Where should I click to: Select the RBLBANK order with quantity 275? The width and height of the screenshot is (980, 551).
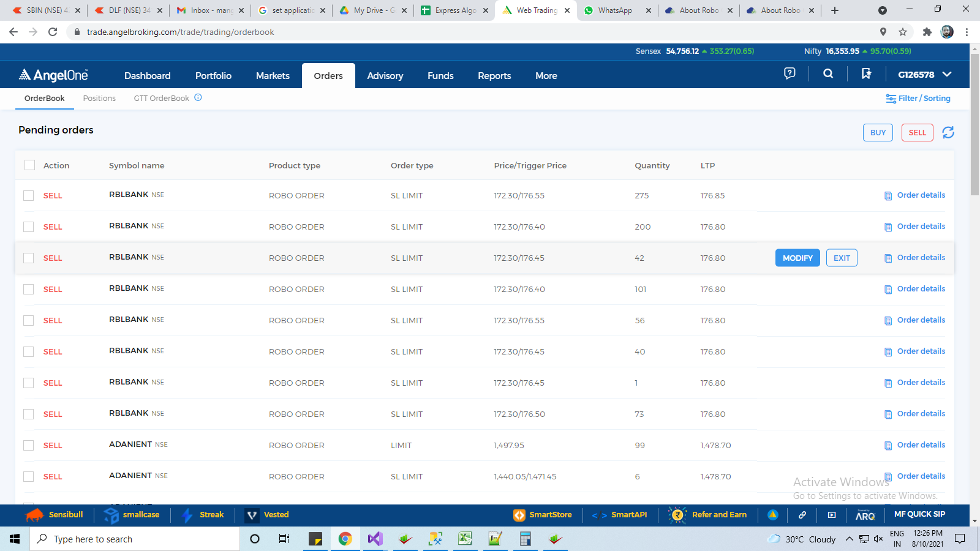coord(28,195)
